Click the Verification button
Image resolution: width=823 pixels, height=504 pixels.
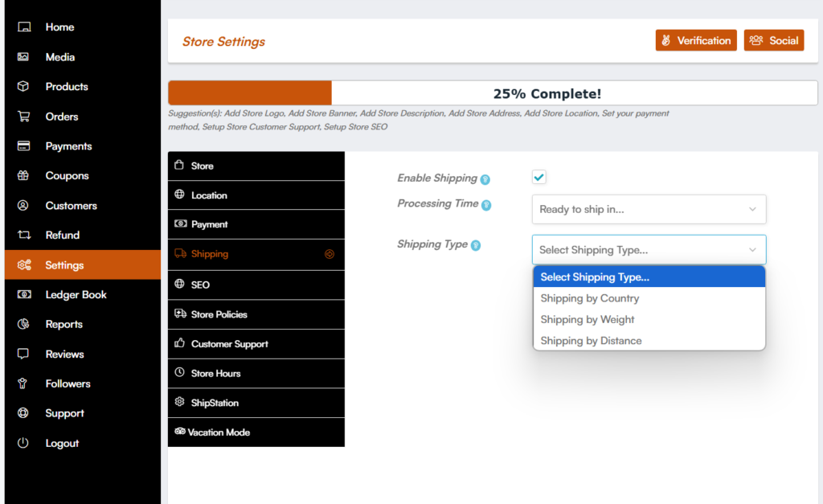[696, 40]
